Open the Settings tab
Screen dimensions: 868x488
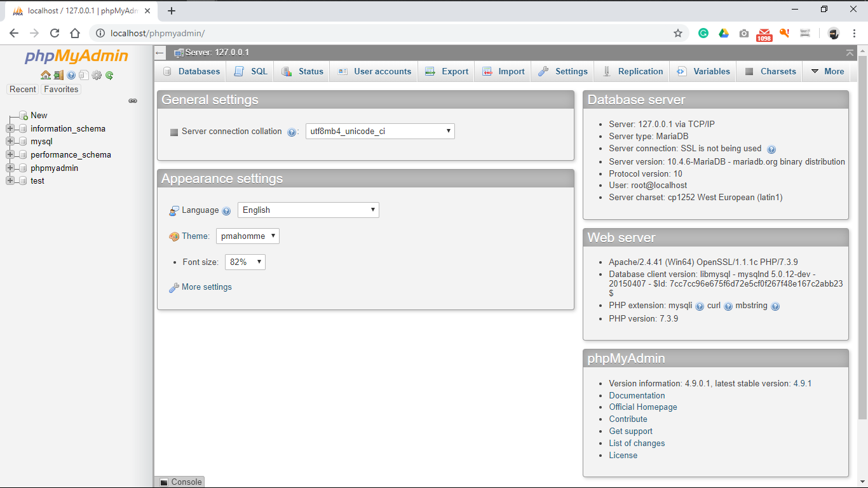point(562,72)
